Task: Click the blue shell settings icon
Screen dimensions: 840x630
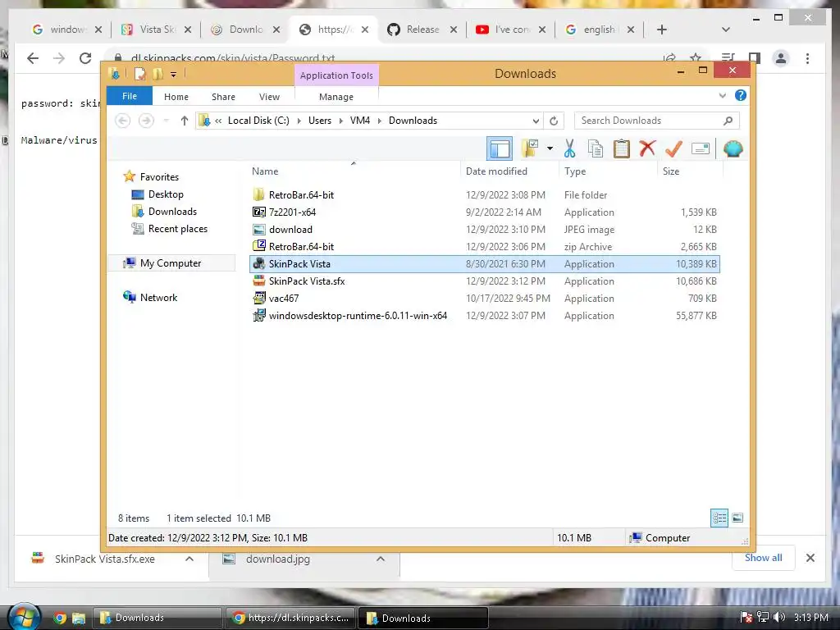Action: [x=733, y=148]
